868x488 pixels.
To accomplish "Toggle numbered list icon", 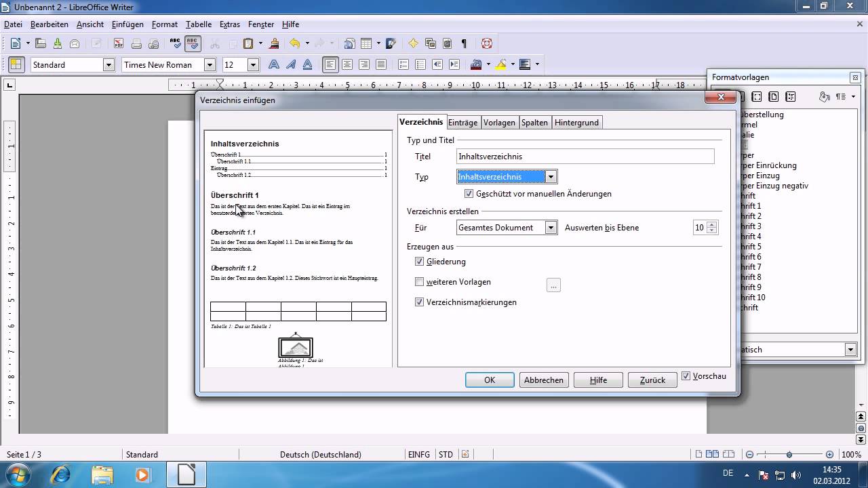I will [x=403, y=64].
